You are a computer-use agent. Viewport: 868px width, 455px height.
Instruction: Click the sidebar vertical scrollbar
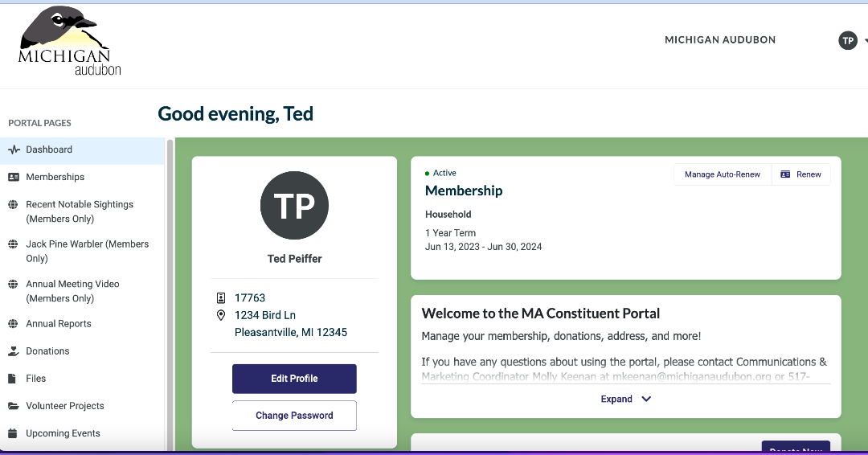tap(170, 293)
